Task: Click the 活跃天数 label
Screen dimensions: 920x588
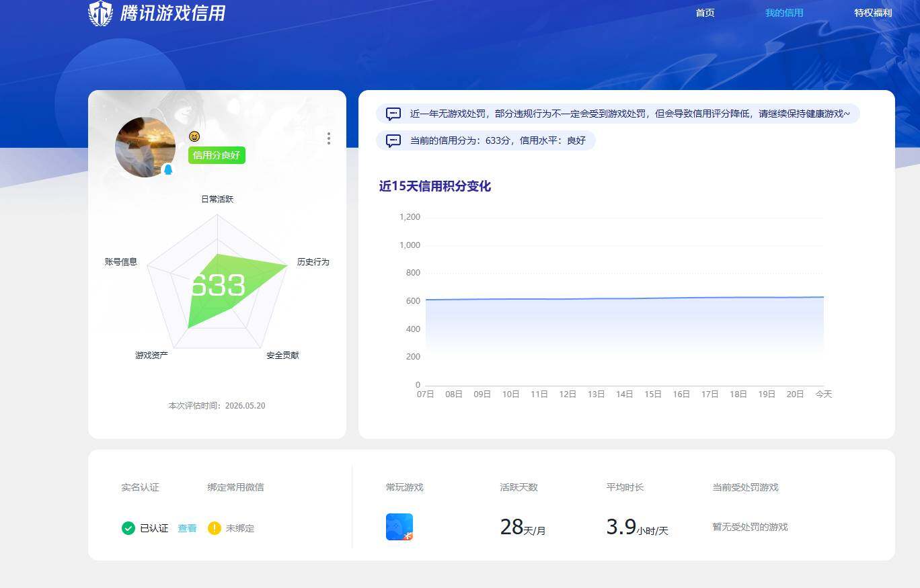Action: click(x=519, y=487)
